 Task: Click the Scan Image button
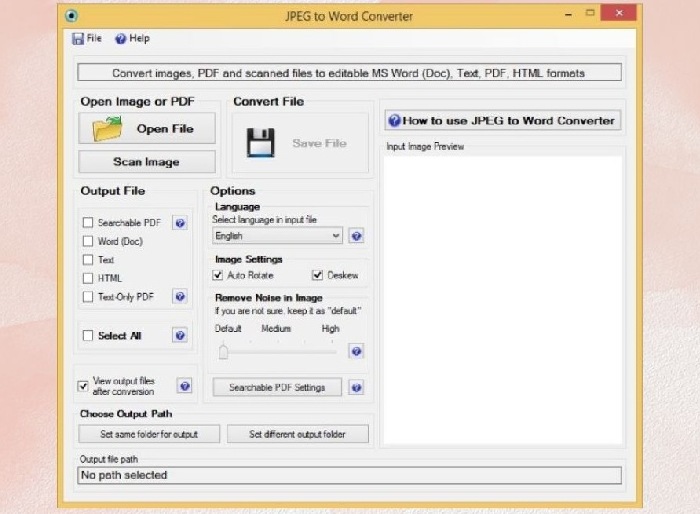pyautogui.click(x=147, y=162)
